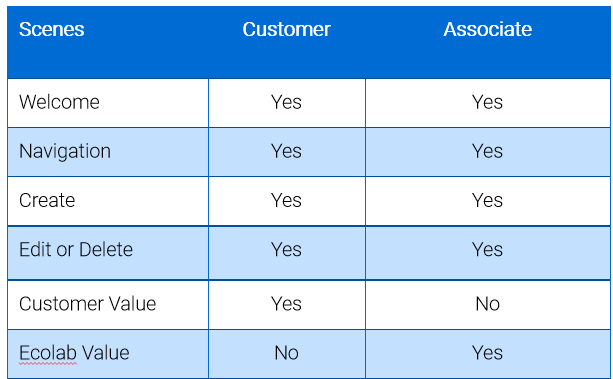
Task: Click the Welcome row label cell
Action: coord(108,103)
